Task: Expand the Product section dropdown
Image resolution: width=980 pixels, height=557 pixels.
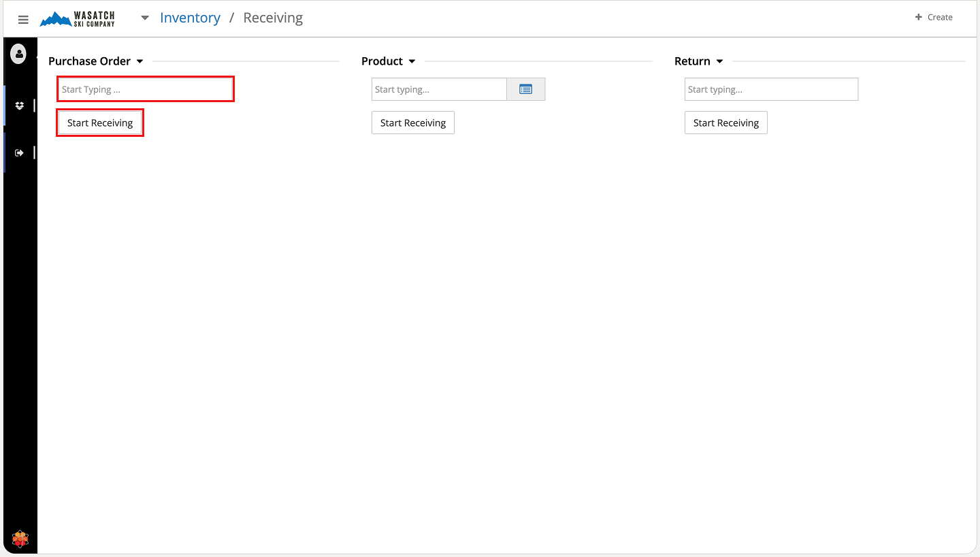Action: pos(412,61)
